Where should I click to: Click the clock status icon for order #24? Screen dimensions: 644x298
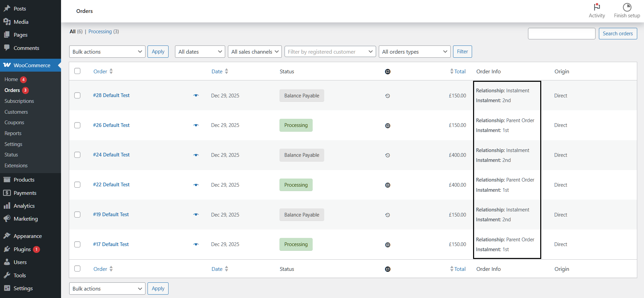pyautogui.click(x=388, y=155)
